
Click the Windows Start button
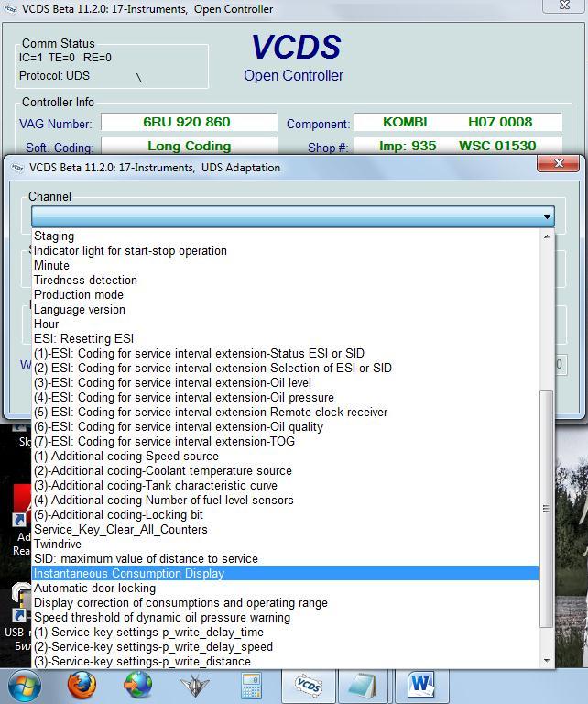25,685
